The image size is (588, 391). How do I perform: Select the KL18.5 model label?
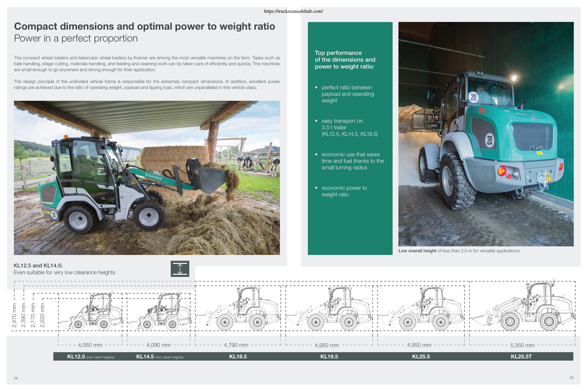point(238,357)
